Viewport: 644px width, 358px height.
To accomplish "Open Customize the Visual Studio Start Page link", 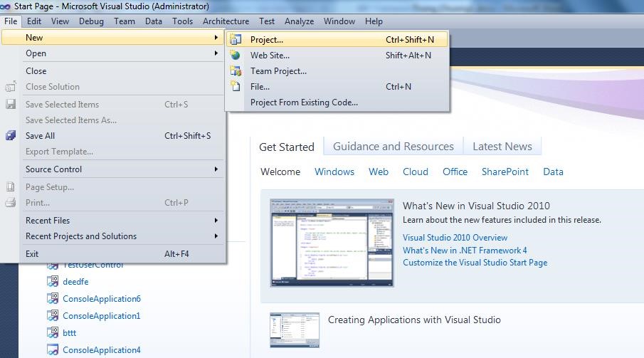I will click(475, 263).
